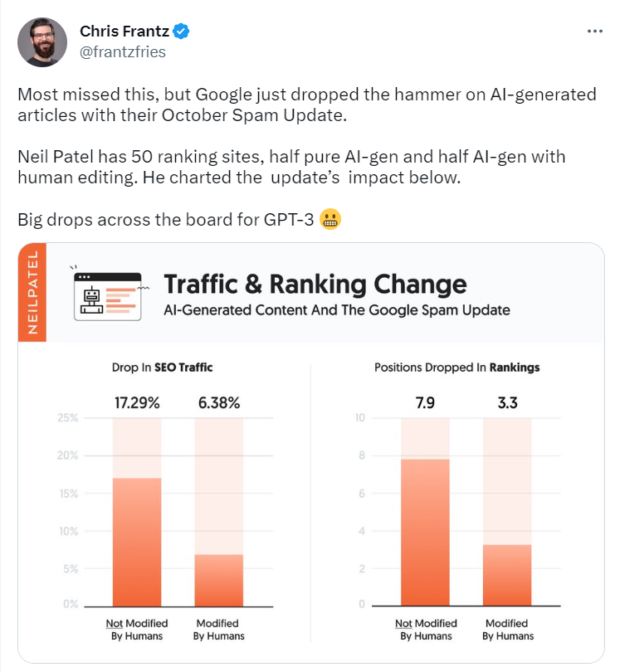Click the Positions Dropped In Rankings title
The image size is (620, 672).
click(456, 368)
